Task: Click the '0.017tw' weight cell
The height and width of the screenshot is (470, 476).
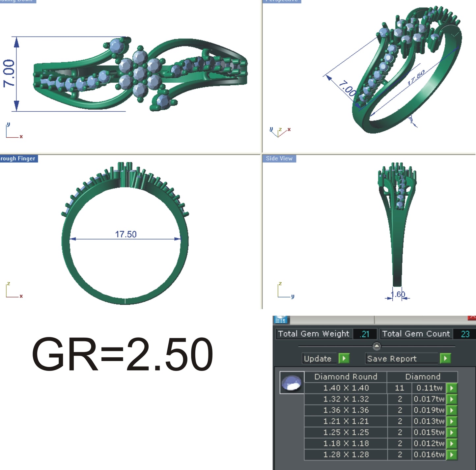Action: pyautogui.click(x=429, y=399)
